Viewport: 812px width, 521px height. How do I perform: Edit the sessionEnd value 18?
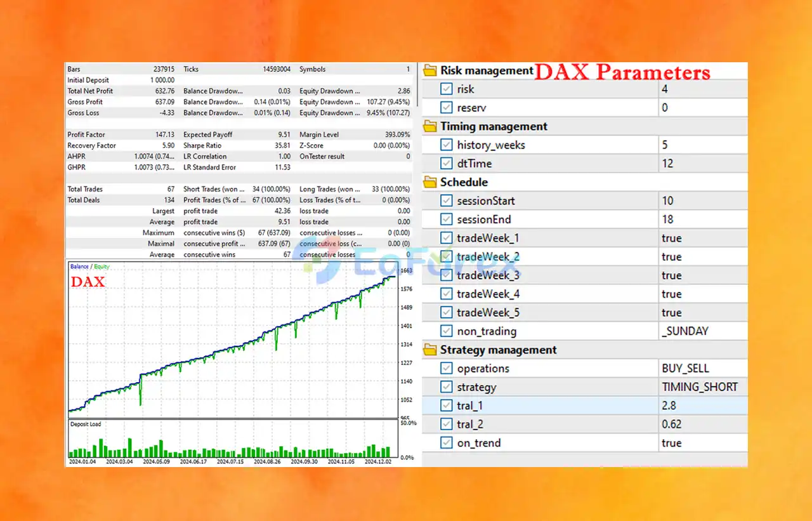[x=703, y=220]
